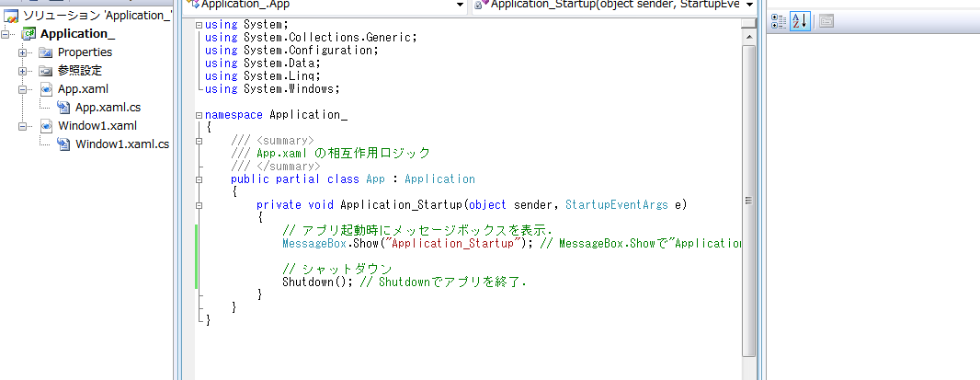Select the App.xaml.cs code file icon
Image resolution: width=980 pixels, height=380 pixels.
coord(63,107)
